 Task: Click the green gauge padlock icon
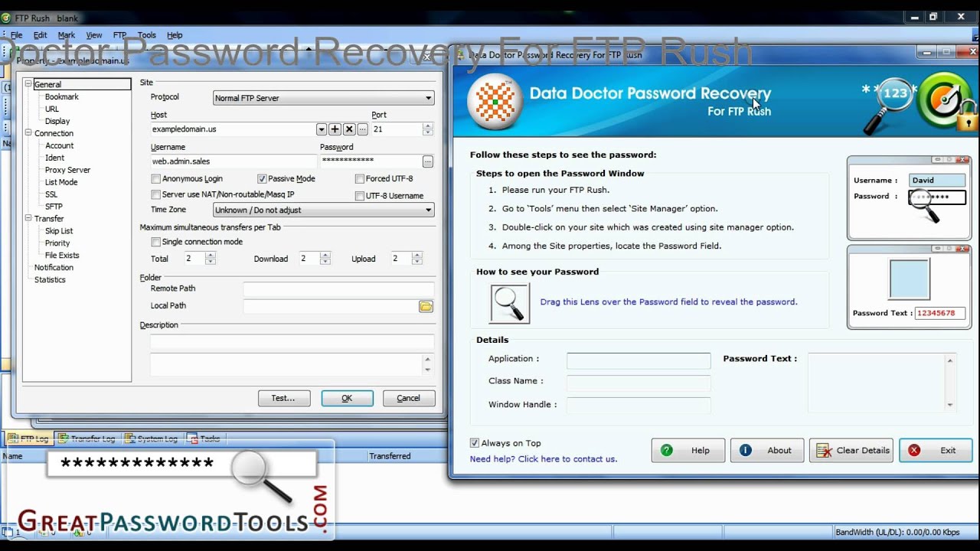pos(949,101)
